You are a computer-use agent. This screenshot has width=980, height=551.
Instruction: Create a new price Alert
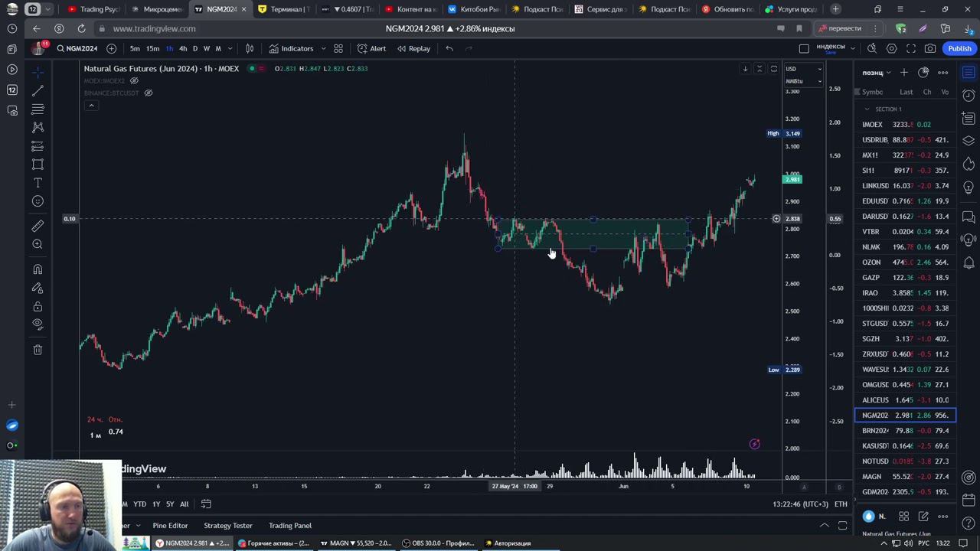[372, 48]
